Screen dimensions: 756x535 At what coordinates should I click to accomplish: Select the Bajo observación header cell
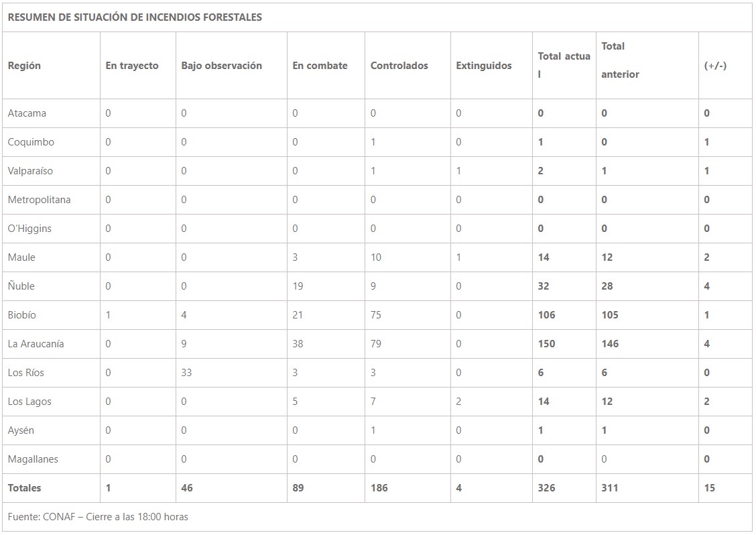coord(221,66)
